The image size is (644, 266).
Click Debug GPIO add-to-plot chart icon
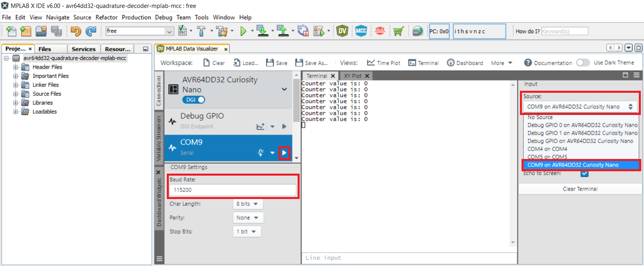pyautogui.click(x=260, y=126)
